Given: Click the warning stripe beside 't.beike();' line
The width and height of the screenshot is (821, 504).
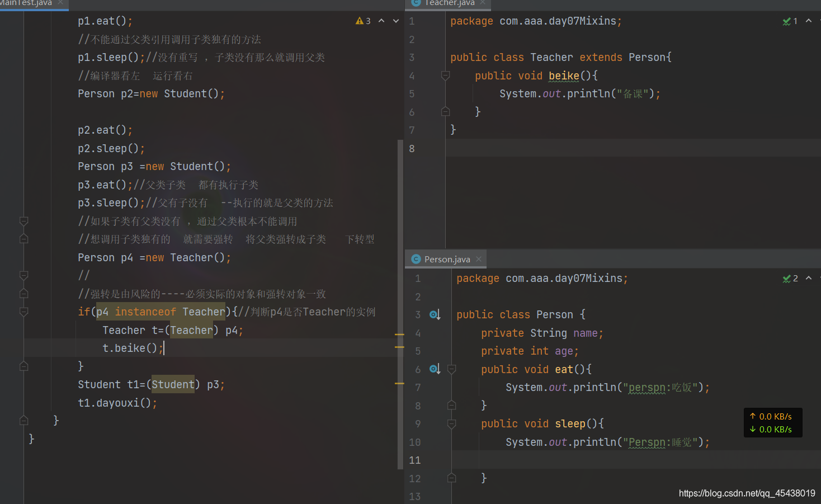Looking at the screenshot, I should [399, 347].
